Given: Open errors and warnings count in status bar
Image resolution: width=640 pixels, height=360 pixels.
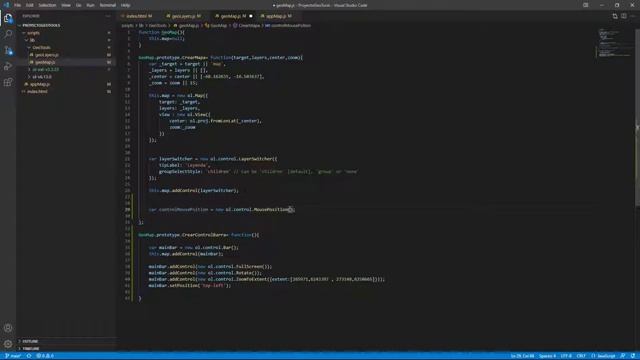Looking at the screenshot, I should coord(45,356).
